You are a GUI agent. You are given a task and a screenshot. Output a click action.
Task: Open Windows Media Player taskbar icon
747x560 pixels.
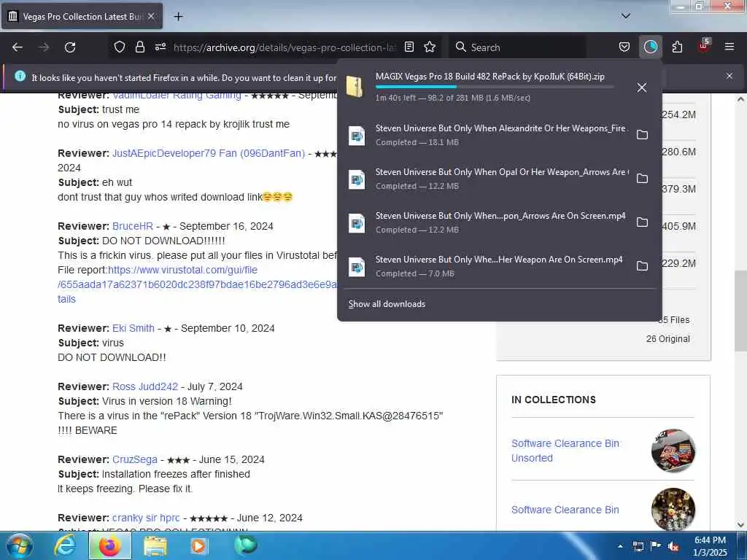pyautogui.click(x=198, y=545)
